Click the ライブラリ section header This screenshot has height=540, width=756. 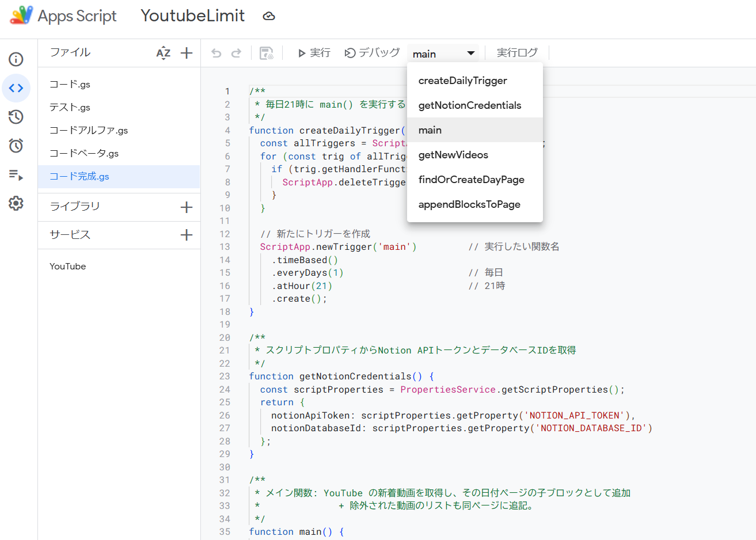75,206
